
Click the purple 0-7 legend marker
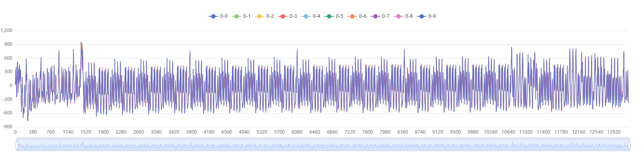375,16
